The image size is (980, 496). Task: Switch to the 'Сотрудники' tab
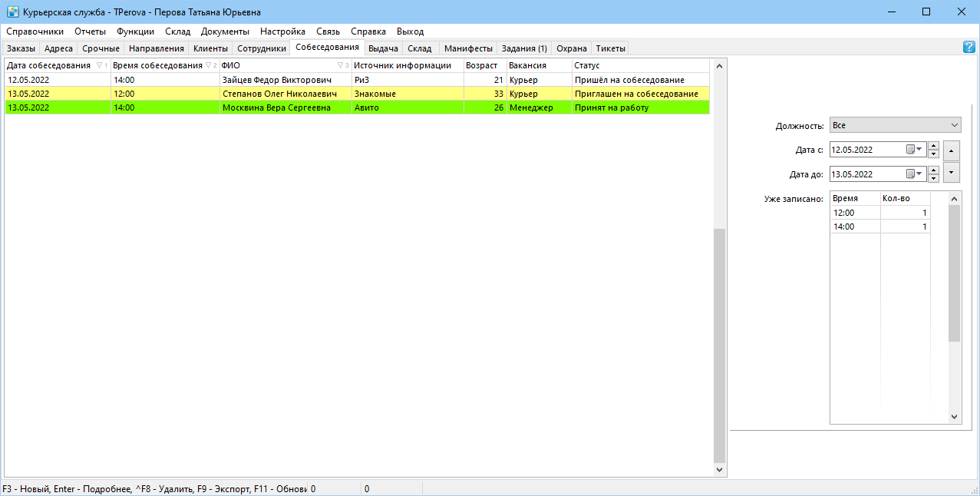tap(262, 48)
